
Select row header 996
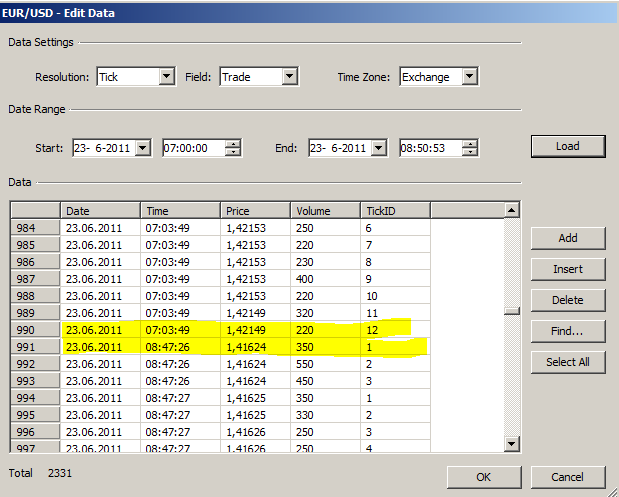pyautogui.click(x=36, y=432)
